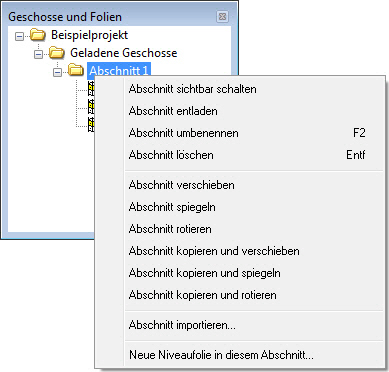The height and width of the screenshot is (372, 389).
Task: Collapse the Beispielprojekt tree node
Action: [20, 36]
